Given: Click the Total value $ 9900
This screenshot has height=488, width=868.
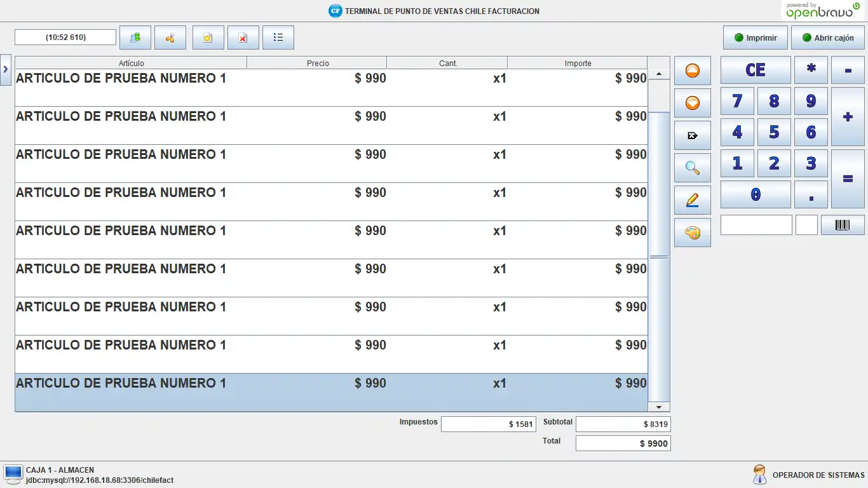Looking at the screenshot, I should click(x=623, y=444).
